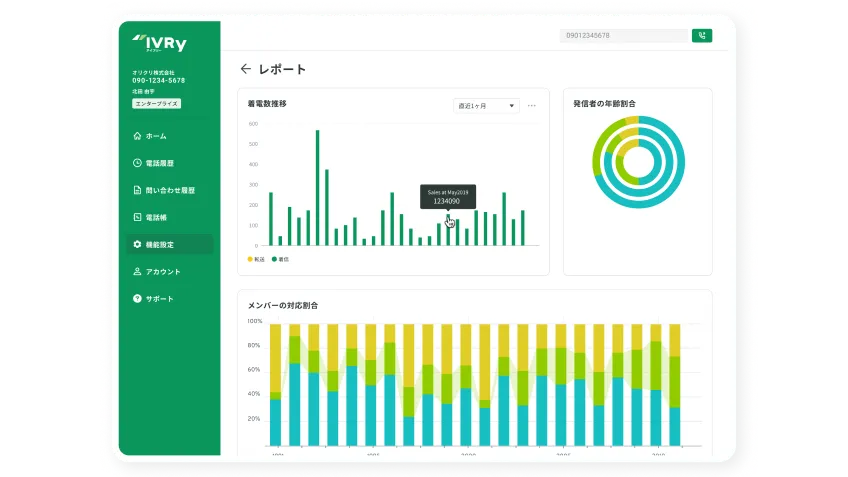Image resolution: width=848 pixels, height=477 pixels.
Task: Toggle the 着信 green legend item
Action: 280,259
